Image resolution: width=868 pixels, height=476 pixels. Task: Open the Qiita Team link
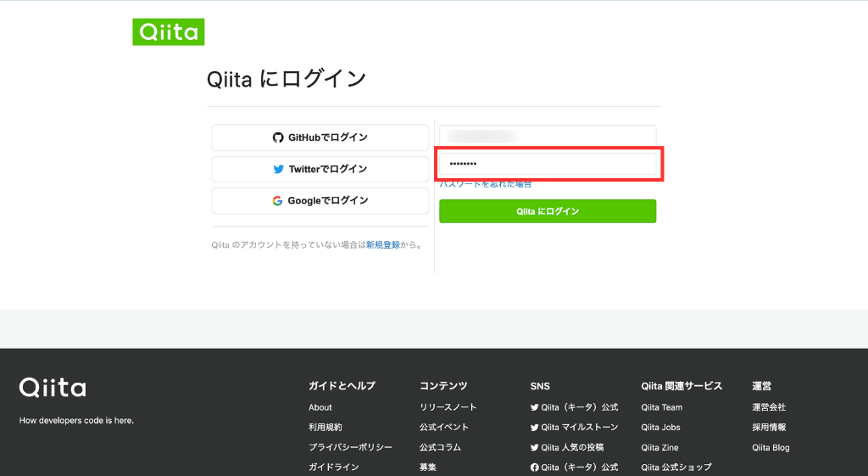[661, 407]
